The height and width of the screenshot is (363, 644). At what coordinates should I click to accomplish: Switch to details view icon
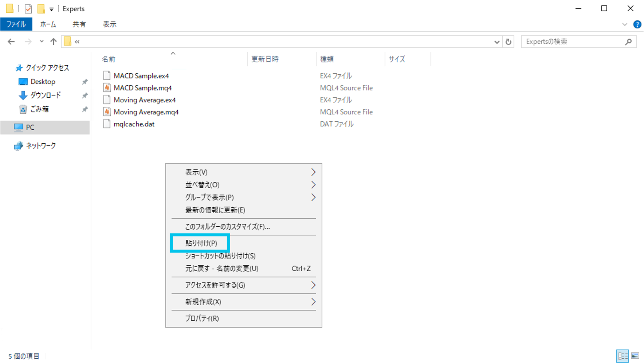(x=622, y=356)
